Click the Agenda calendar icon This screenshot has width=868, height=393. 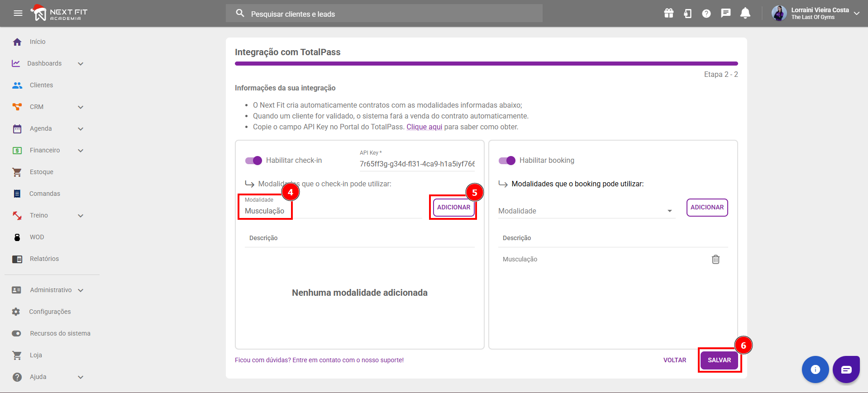pyautogui.click(x=17, y=128)
